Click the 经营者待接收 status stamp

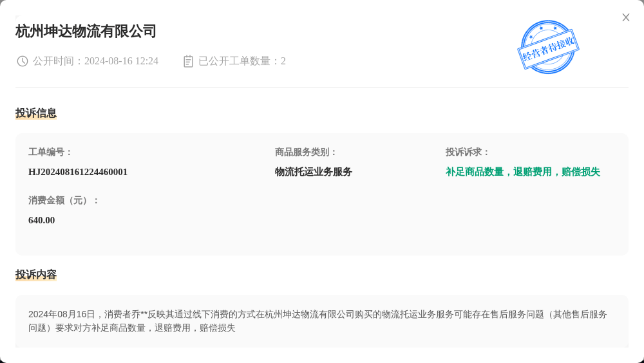click(548, 47)
